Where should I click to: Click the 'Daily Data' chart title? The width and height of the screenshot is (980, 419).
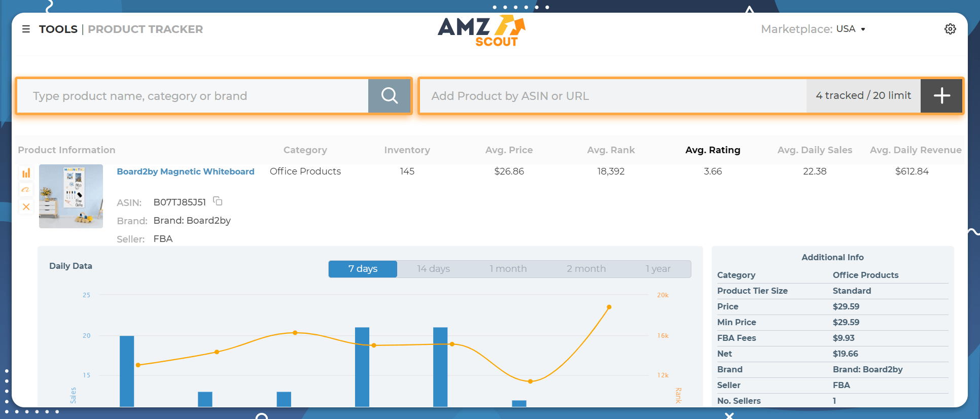(x=71, y=266)
